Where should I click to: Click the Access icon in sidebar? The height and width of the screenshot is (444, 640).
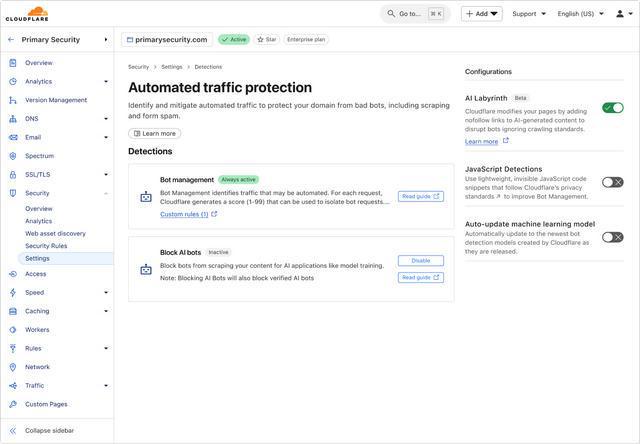coord(13,274)
